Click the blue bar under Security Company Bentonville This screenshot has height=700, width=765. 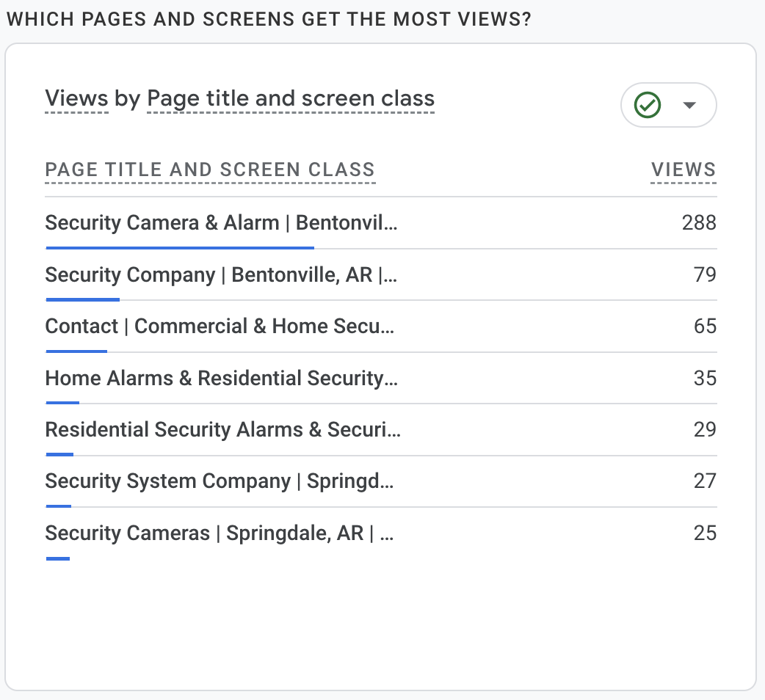pyautogui.click(x=82, y=299)
